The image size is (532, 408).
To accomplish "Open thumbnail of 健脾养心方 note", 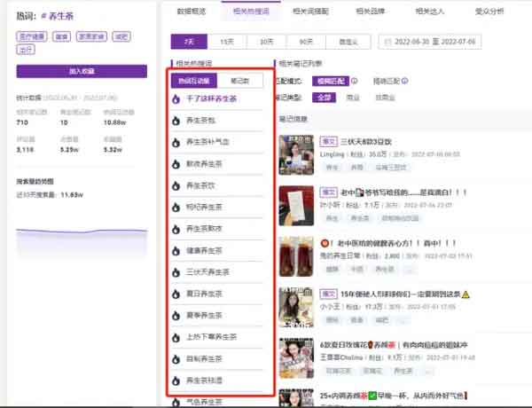I will pyautogui.click(x=296, y=256).
